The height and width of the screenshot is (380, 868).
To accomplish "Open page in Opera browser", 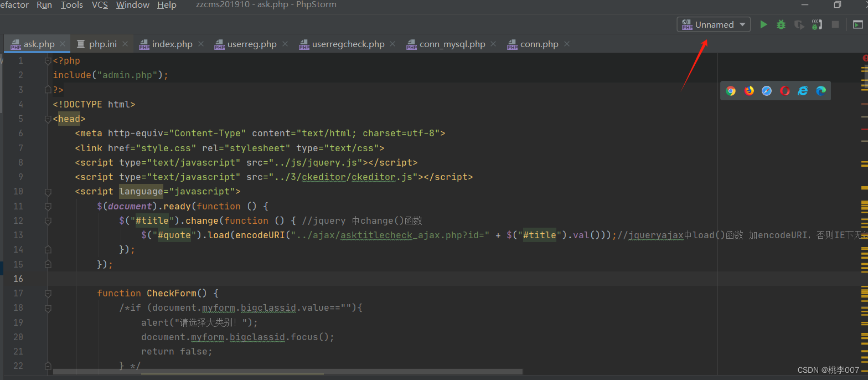I will click(785, 91).
